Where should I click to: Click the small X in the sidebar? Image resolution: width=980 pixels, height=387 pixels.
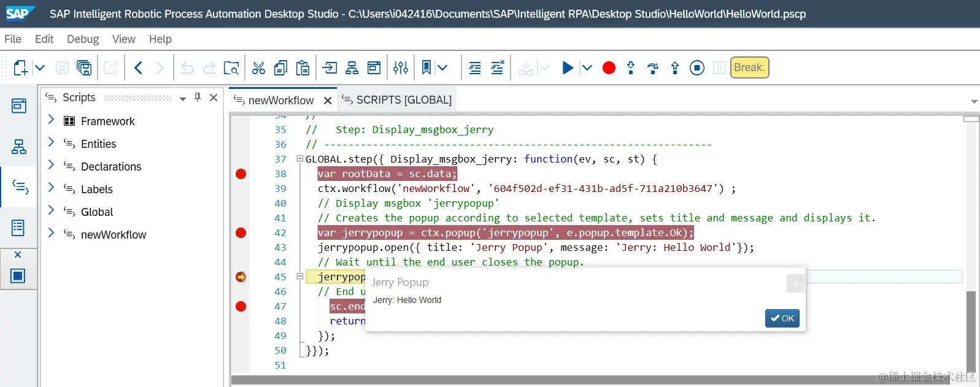point(18,255)
